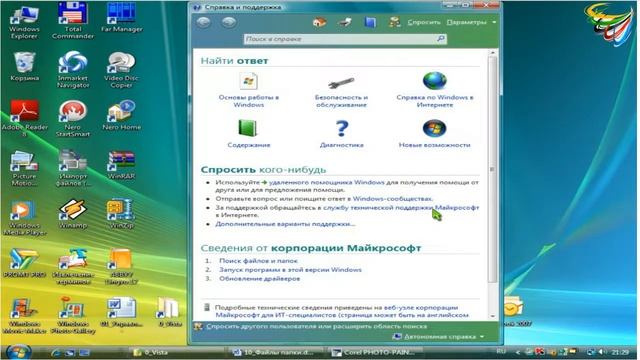640x360 pixels.
Task: Open Поиск файлов и папок link
Action: coord(258,260)
